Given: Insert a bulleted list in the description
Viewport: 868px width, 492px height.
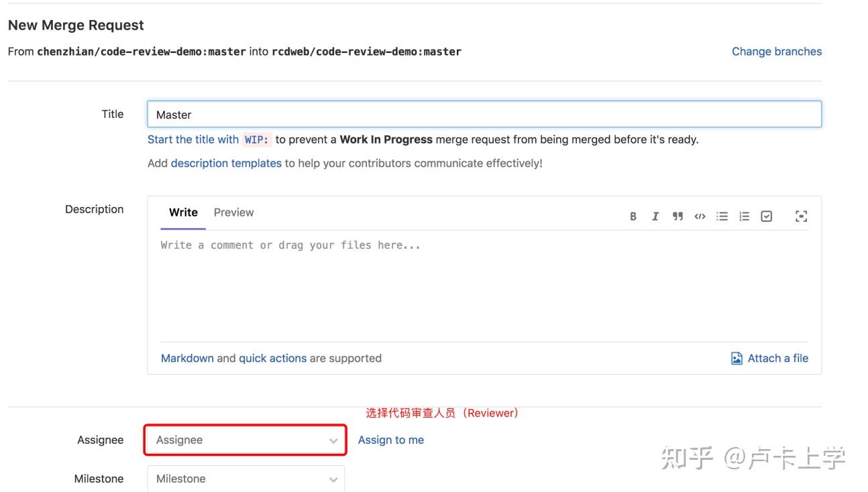Looking at the screenshot, I should [722, 216].
